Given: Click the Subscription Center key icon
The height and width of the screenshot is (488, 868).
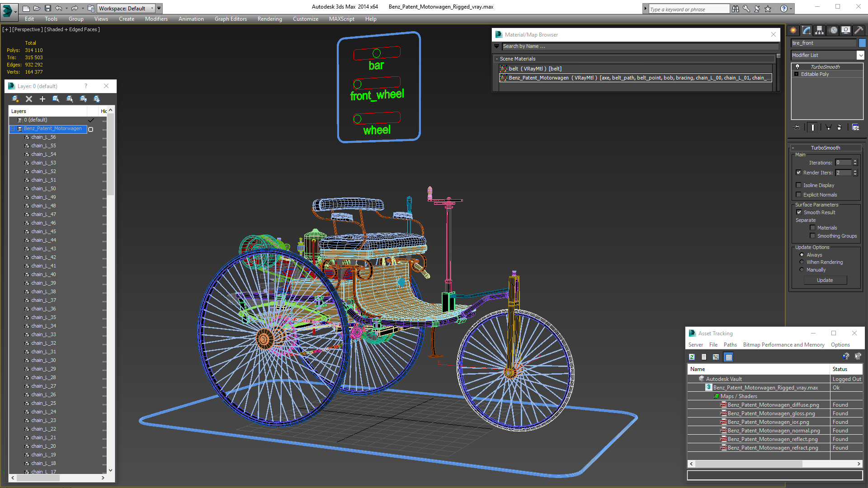Looking at the screenshot, I should tap(746, 9).
